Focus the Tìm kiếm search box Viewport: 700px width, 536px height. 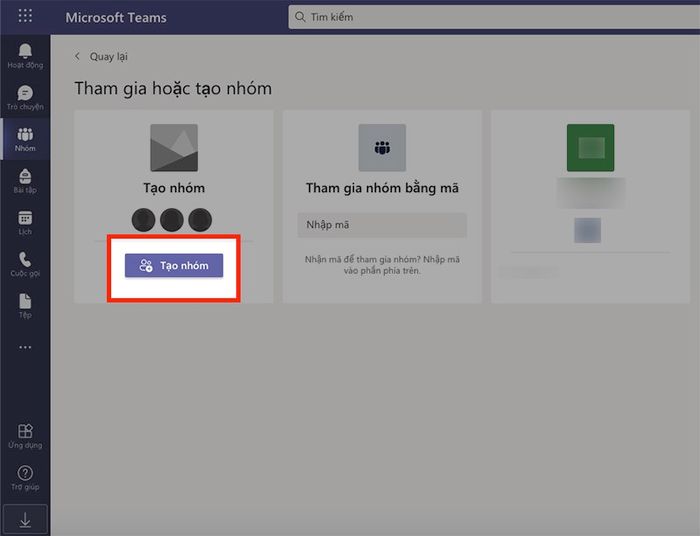[494, 17]
